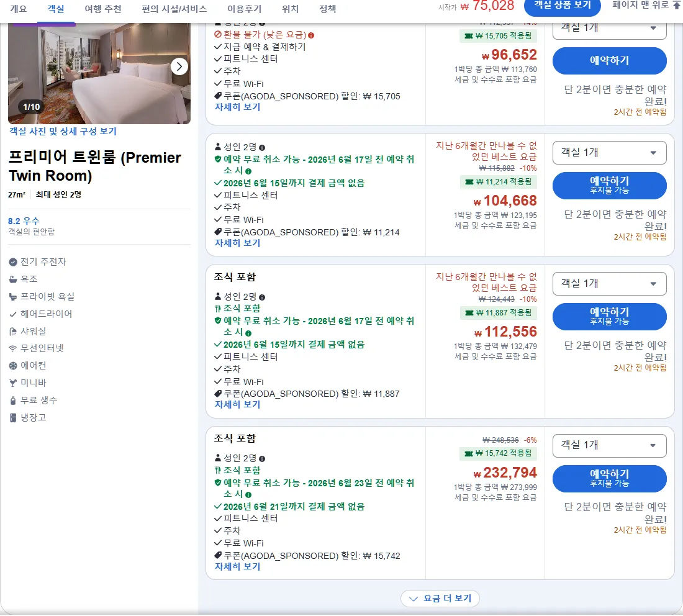Reserve the ₩112,556 breakfast offer via 예약하기

pyautogui.click(x=609, y=316)
